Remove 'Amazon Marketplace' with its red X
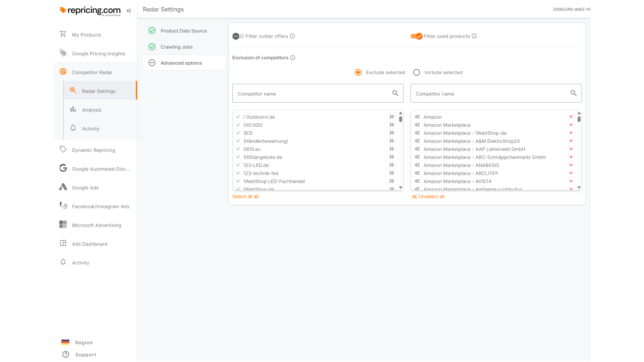 click(x=571, y=125)
